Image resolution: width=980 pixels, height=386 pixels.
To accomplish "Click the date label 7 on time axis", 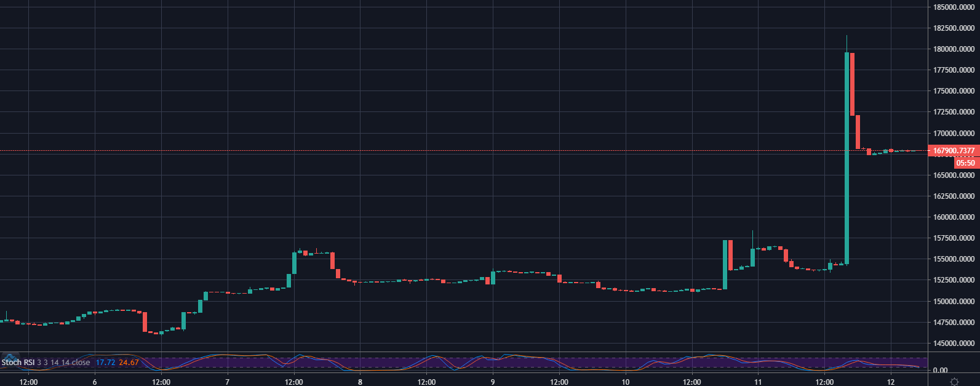I will [x=228, y=382].
